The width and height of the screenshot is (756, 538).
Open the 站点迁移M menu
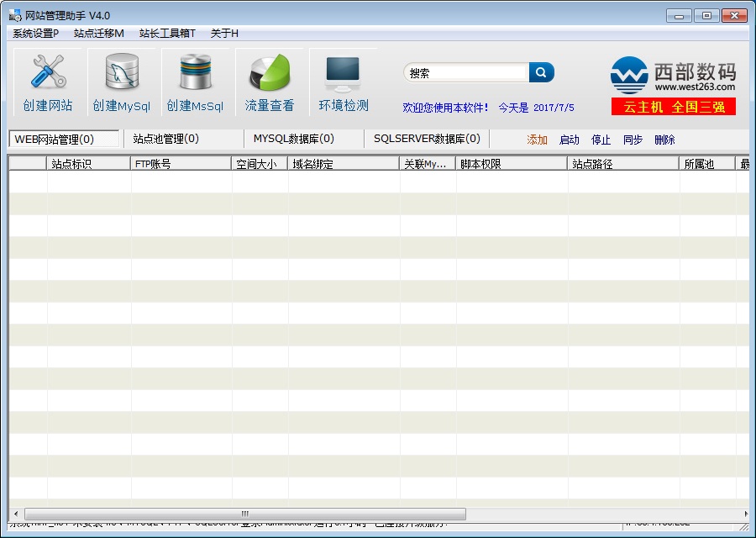pyautogui.click(x=98, y=34)
